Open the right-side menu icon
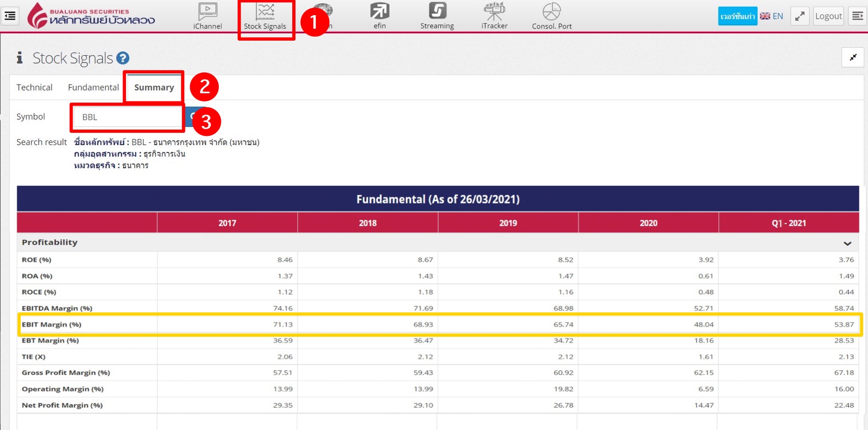 pyautogui.click(x=858, y=16)
